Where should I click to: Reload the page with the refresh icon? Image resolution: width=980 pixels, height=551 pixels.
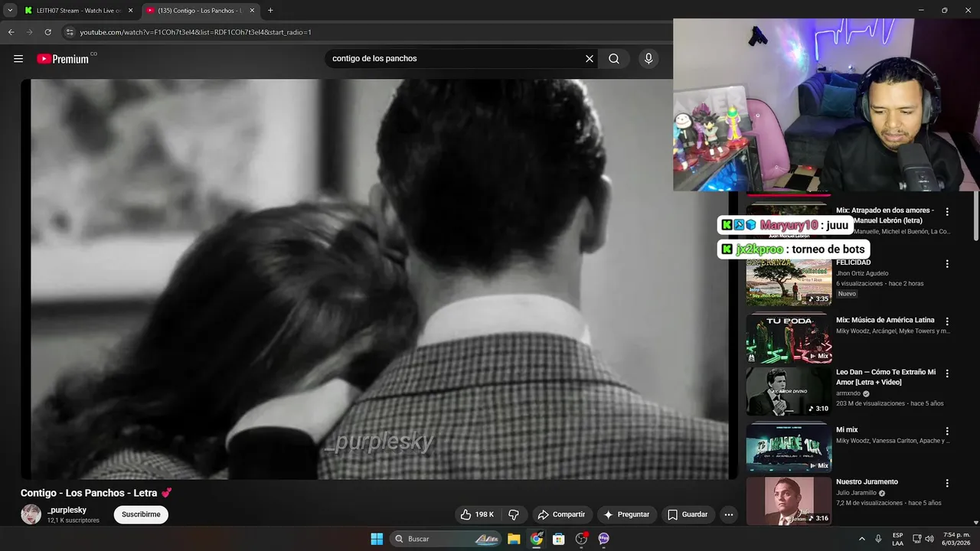[47, 32]
